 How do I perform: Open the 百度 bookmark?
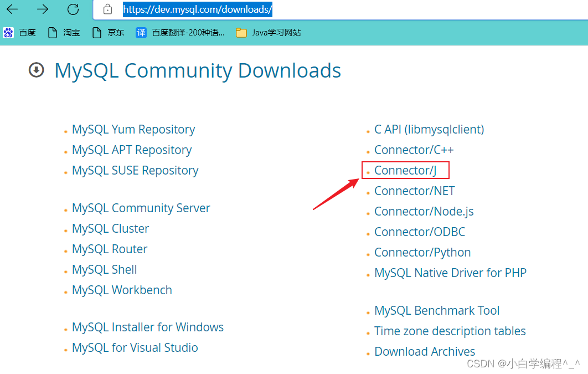point(19,33)
